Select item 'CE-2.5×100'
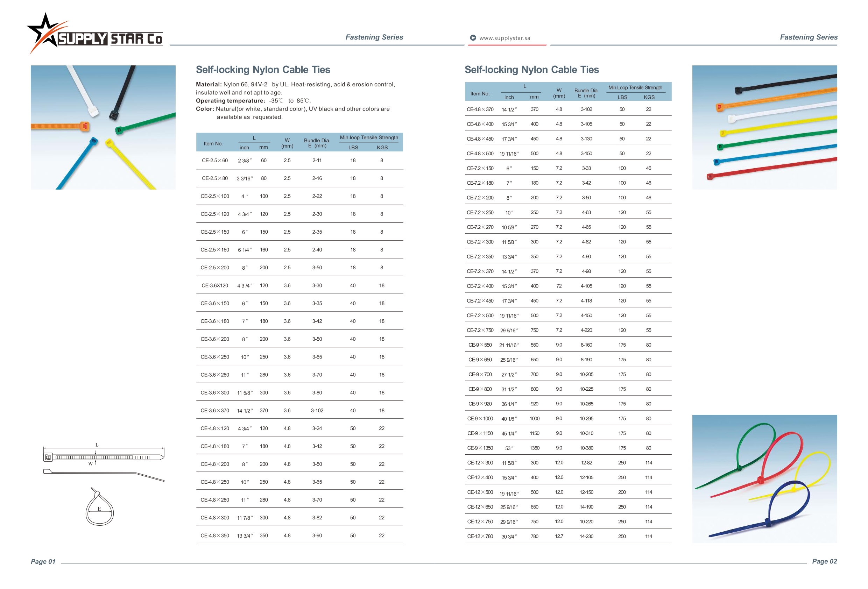Screen dimensions: 868x589 pos(215,197)
